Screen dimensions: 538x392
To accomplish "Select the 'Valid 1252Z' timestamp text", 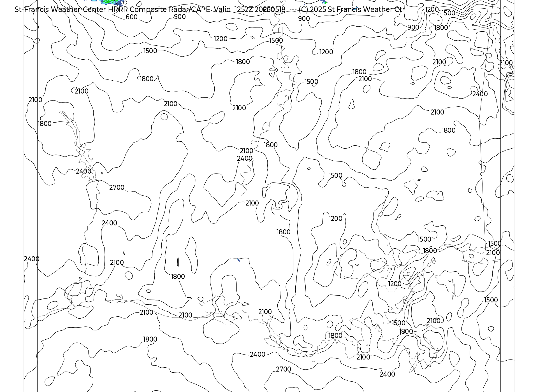I will click(233, 10).
